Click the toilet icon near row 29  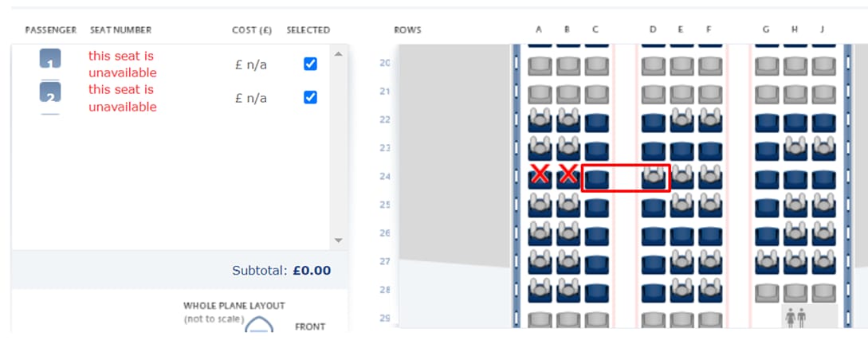tap(796, 318)
